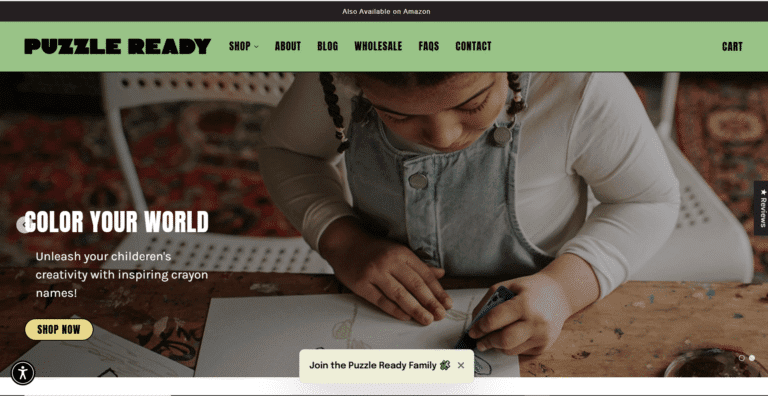Image resolution: width=768 pixels, height=396 pixels.
Task: Expand the SHOP dropdown menu
Action: tap(243, 47)
